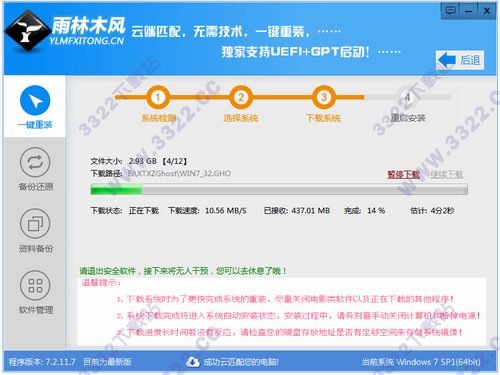Image resolution: width=500 pixels, height=375 pixels.
Task: Open the 备份还原 sidebar icon
Action: pyautogui.click(x=35, y=162)
